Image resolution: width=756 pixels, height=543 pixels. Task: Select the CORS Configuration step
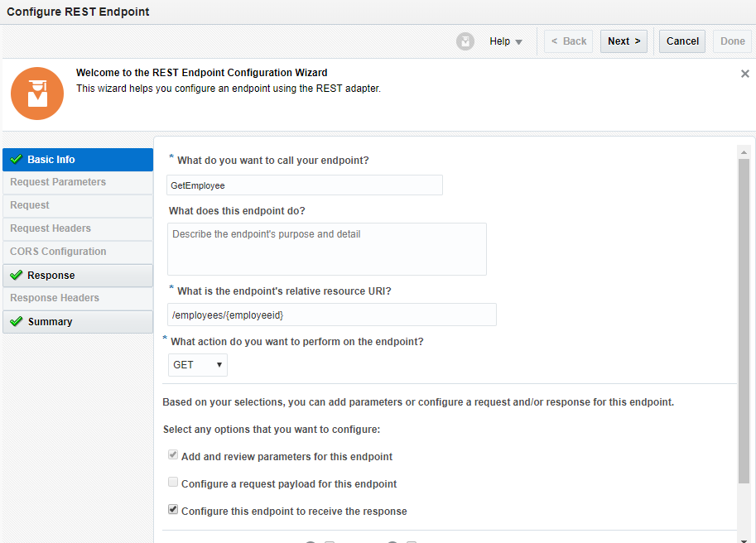58,252
